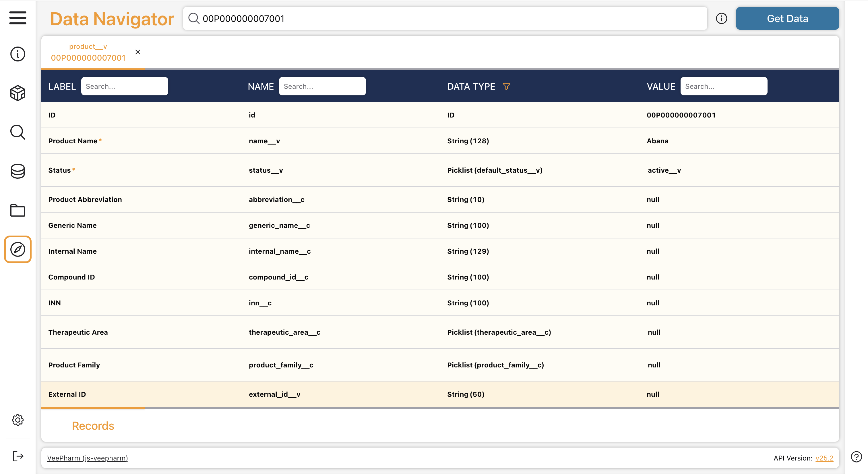Open the cube component icon in sidebar
Viewport: 868px width, 474px height.
[x=18, y=93]
